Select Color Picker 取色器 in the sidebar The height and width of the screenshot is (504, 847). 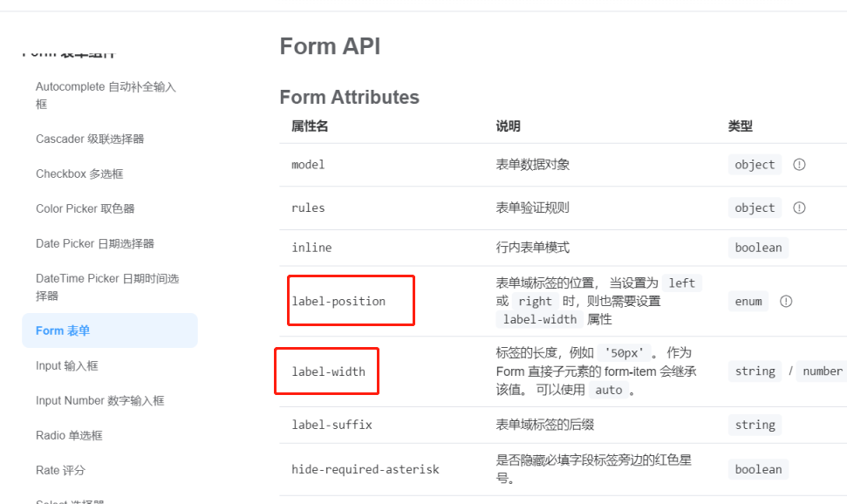(x=85, y=208)
